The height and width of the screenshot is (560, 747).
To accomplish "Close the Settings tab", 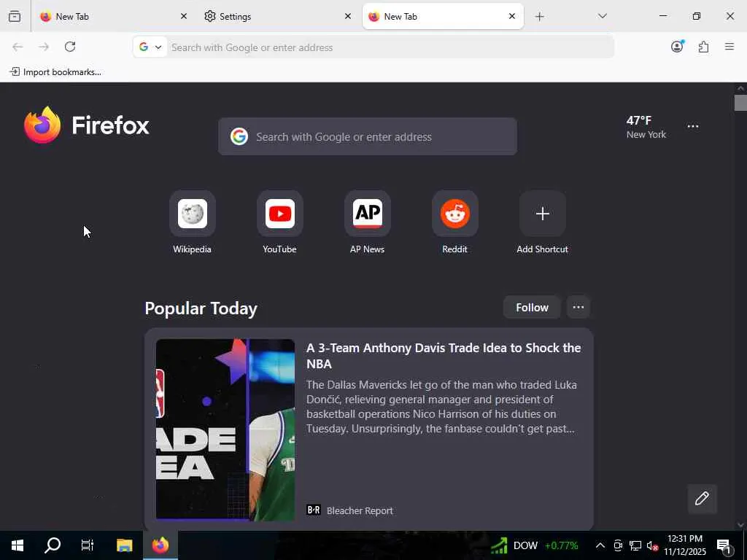I will pos(348,16).
